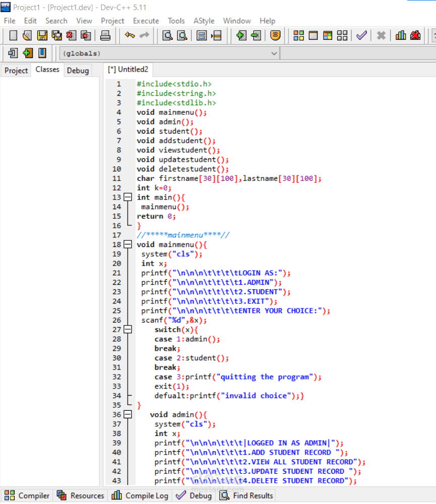Open the Compile Log tab
Image resolution: width=436 pixels, height=504 pixels.
(140, 495)
